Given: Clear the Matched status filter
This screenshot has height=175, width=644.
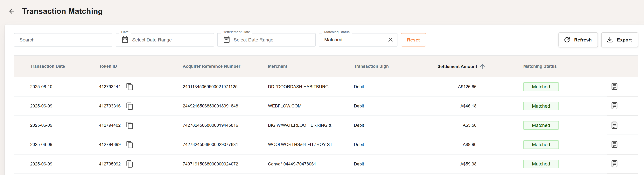Looking at the screenshot, I should (x=390, y=40).
